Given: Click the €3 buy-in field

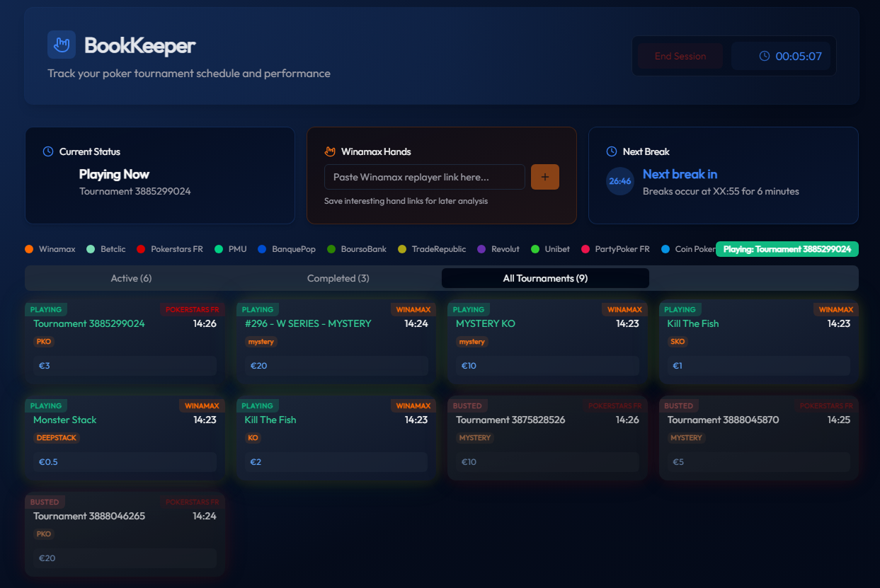Looking at the screenshot, I should pyautogui.click(x=125, y=366).
